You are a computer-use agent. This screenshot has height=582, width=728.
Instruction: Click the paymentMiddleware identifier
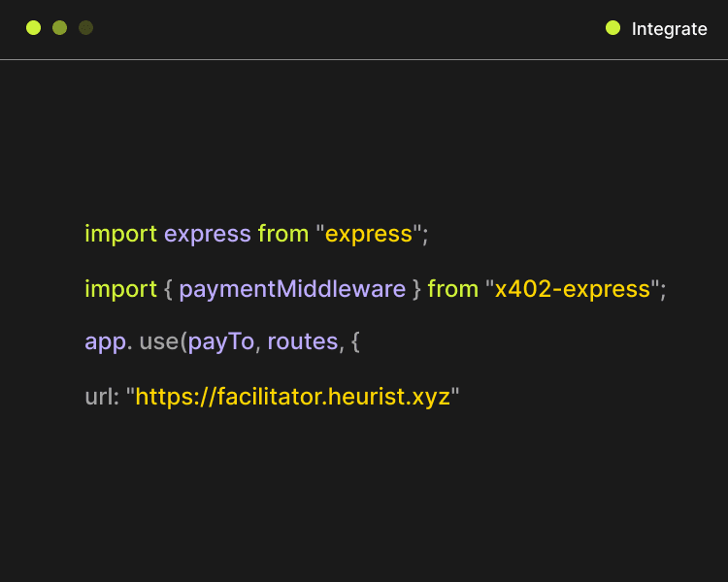[292, 289]
